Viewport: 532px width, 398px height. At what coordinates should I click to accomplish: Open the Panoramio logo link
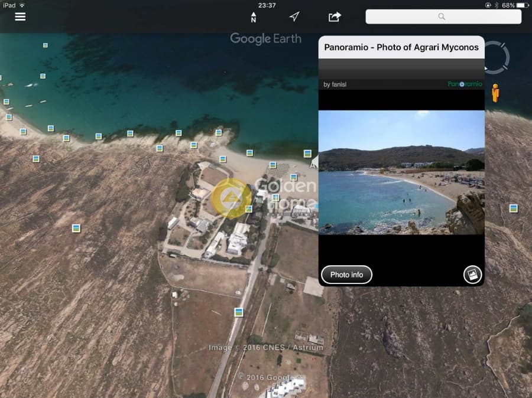[465, 84]
